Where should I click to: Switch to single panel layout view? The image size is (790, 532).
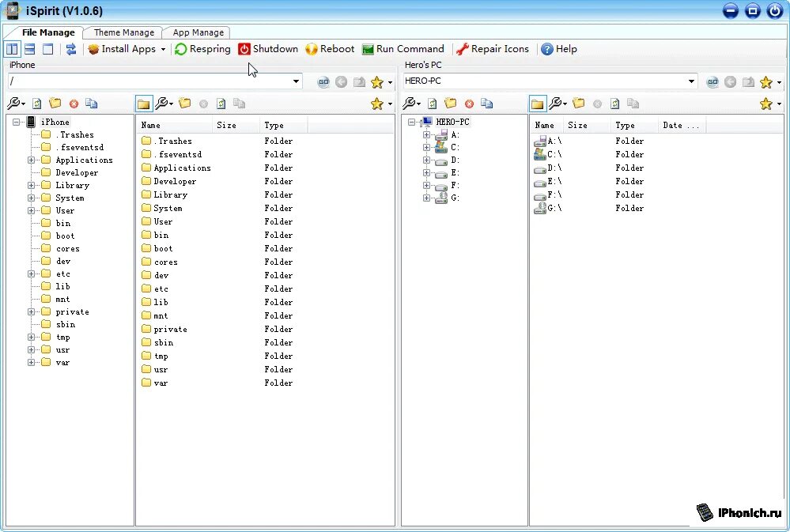click(x=48, y=49)
